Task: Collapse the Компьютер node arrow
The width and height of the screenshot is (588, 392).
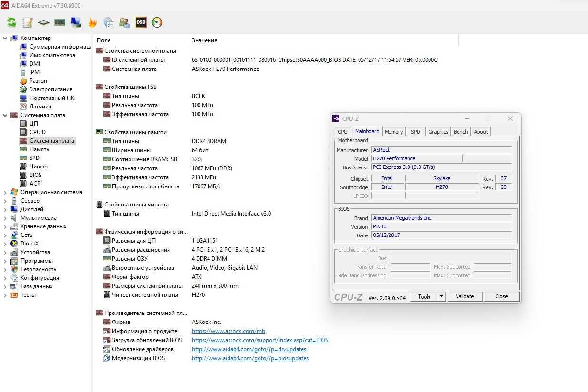Action: point(5,38)
